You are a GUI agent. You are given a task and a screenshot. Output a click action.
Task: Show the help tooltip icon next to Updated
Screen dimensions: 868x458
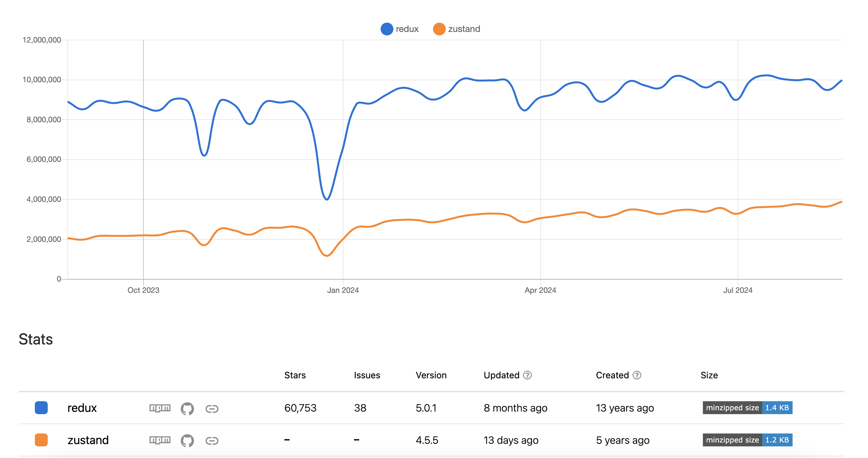tap(527, 375)
